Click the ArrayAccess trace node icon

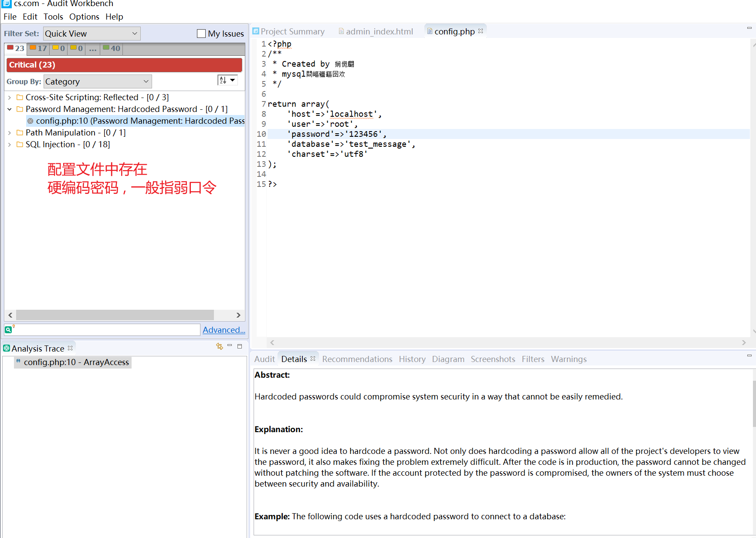pyautogui.click(x=18, y=361)
